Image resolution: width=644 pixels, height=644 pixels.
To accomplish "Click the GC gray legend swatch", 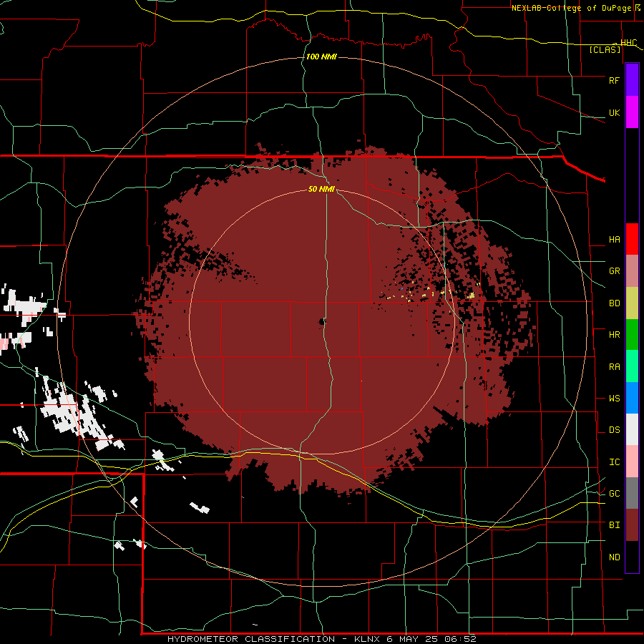I will (632, 493).
